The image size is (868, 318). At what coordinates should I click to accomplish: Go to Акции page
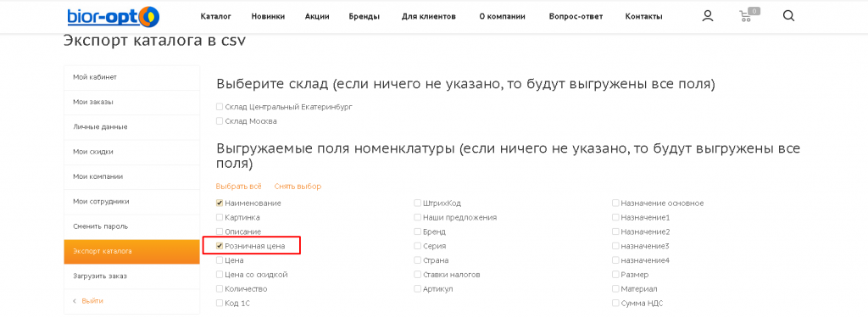[317, 17]
